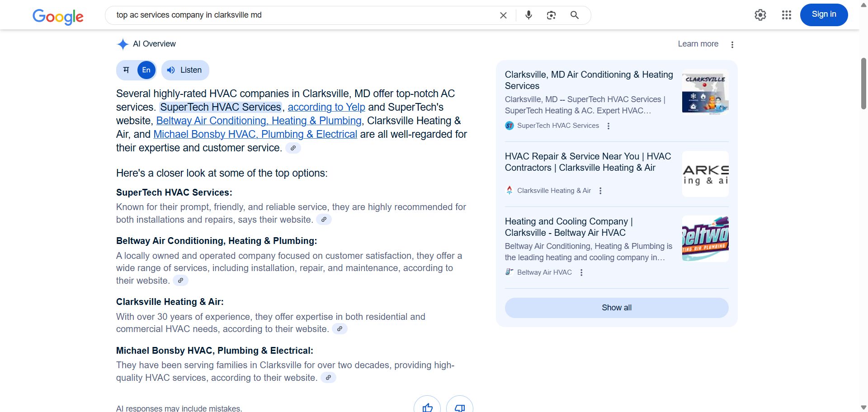Viewport: 868px width, 412px height.
Task: Open Heating and Cooling Company Beltway result
Action: click(569, 227)
